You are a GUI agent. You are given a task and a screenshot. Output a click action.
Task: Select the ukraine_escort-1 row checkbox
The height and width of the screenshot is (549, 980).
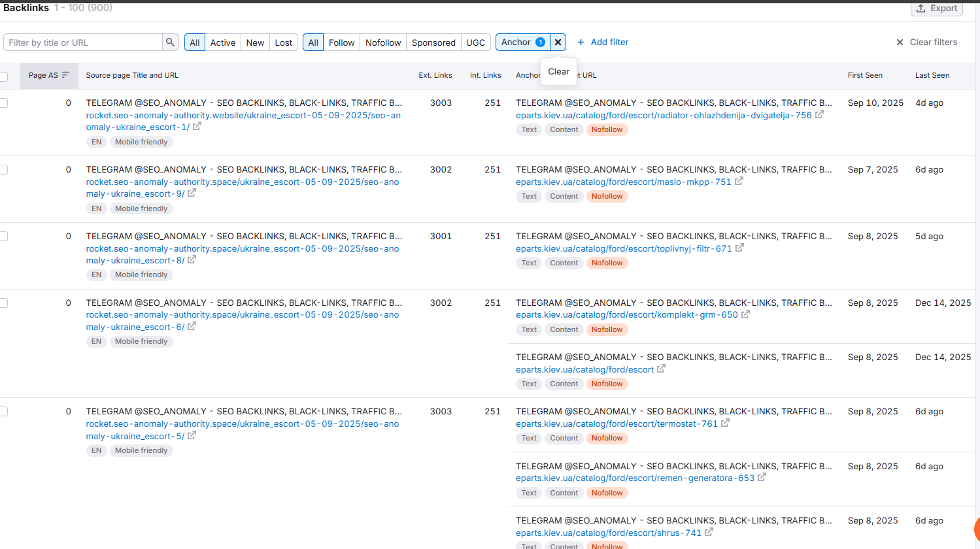click(3, 103)
